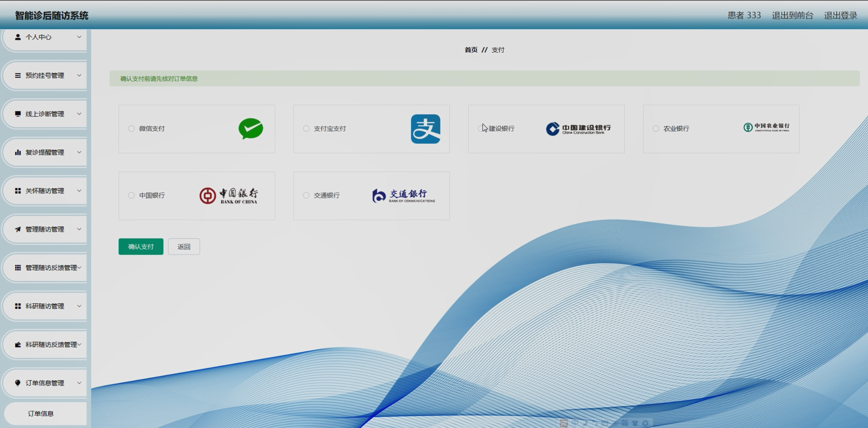Click the China Construction Bank logo
The height and width of the screenshot is (428, 868).
point(578,129)
